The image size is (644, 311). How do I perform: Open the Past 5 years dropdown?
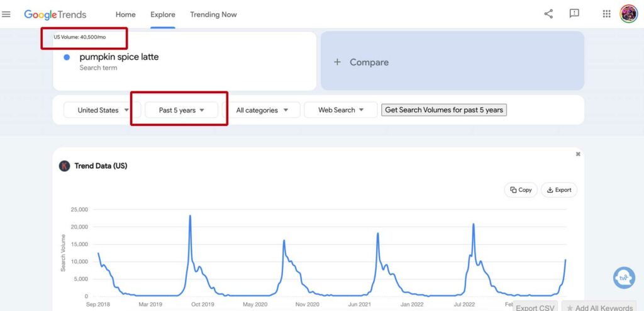(182, 110)
